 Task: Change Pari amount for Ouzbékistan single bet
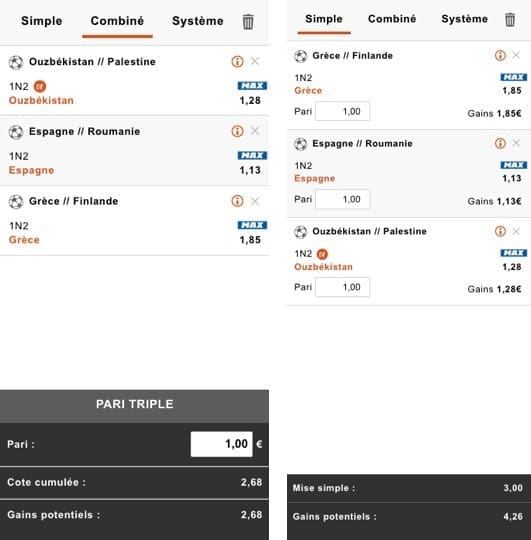click(x=343, y=287)
